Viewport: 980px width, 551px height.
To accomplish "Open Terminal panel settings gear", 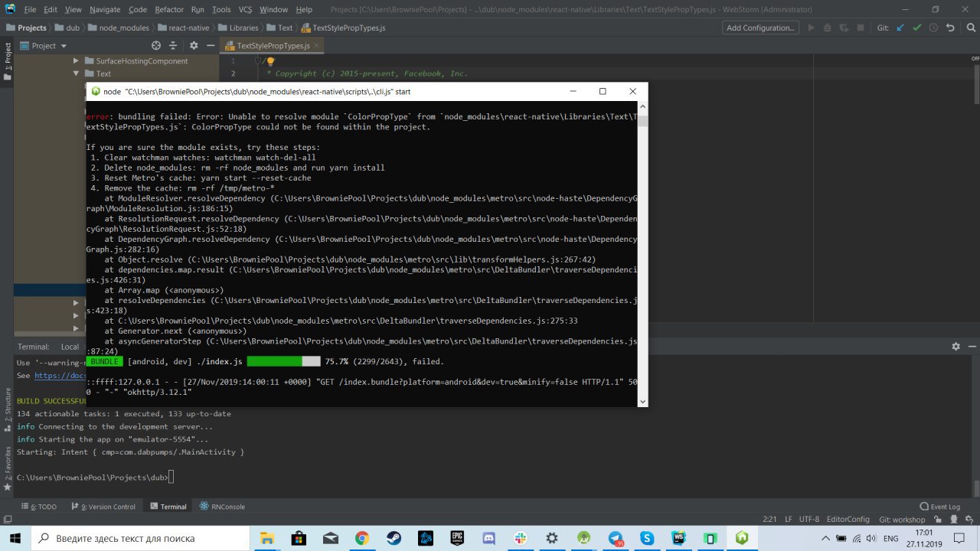I will coord(955,347).
